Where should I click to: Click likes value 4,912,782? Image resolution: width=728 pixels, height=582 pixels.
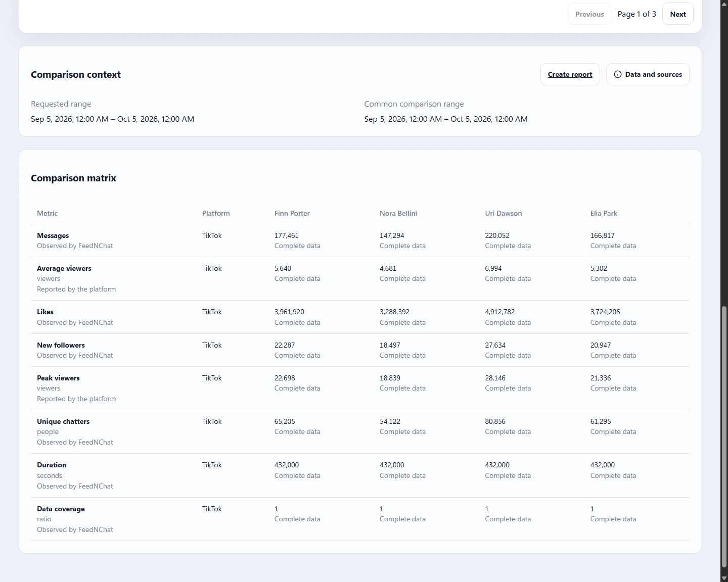[x=499, y=312]
